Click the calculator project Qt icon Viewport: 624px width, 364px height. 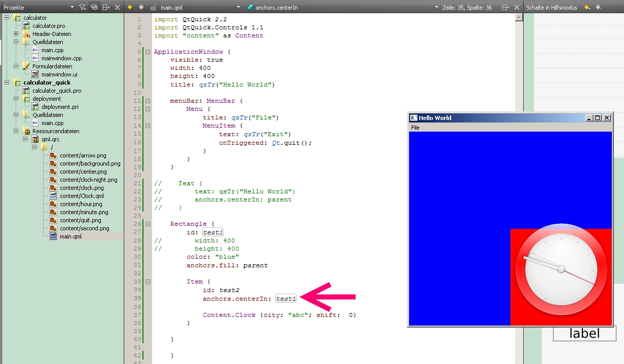pos(18,18)
